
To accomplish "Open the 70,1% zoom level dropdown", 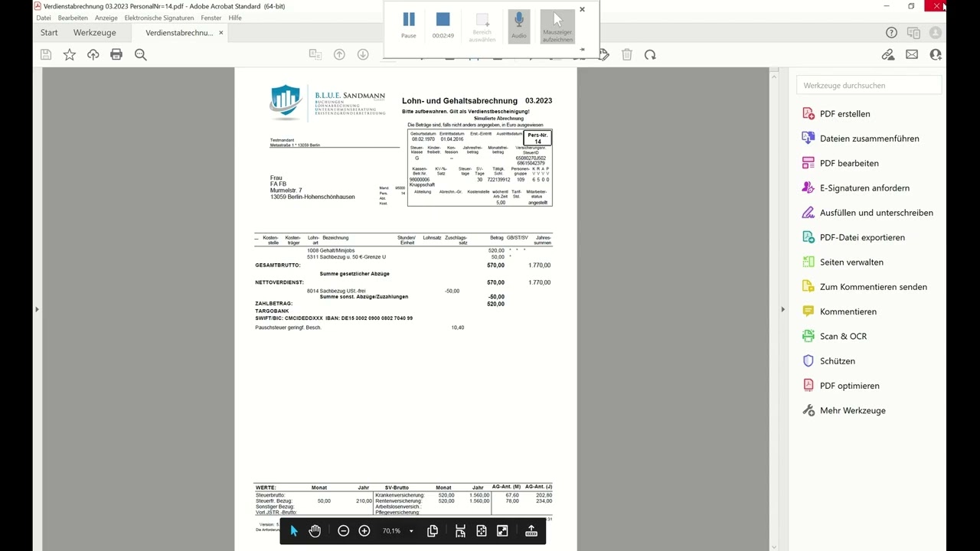I will click(x=398, y=531).
